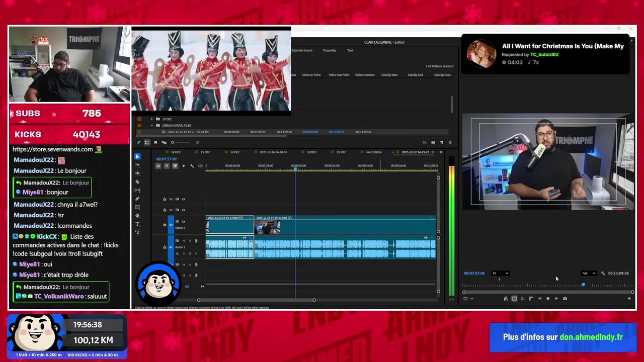Viewport: 644px width, 362px height.
Task: Select the Rectangle shape tool
Action: coord(137,207)
